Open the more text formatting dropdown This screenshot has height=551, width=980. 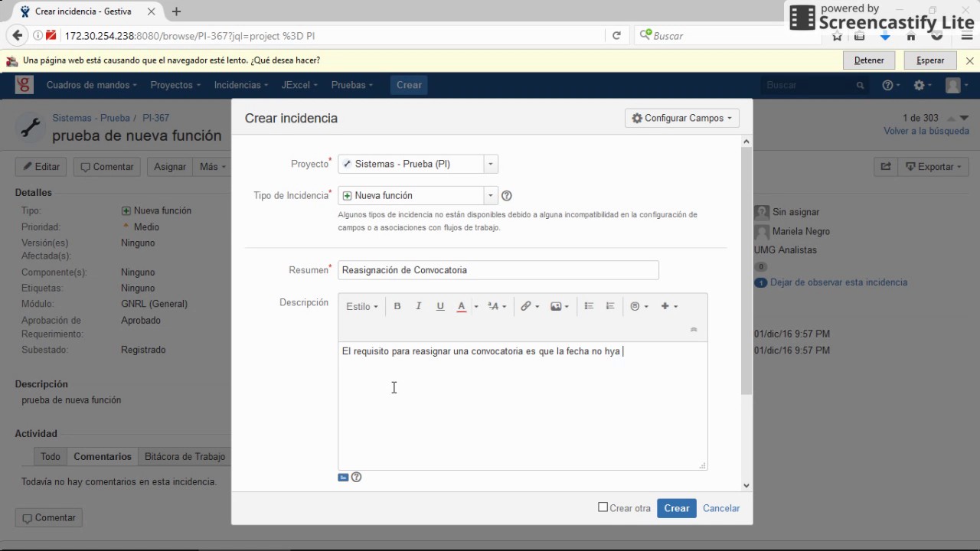pyautogui.click(x=498, y=306)
